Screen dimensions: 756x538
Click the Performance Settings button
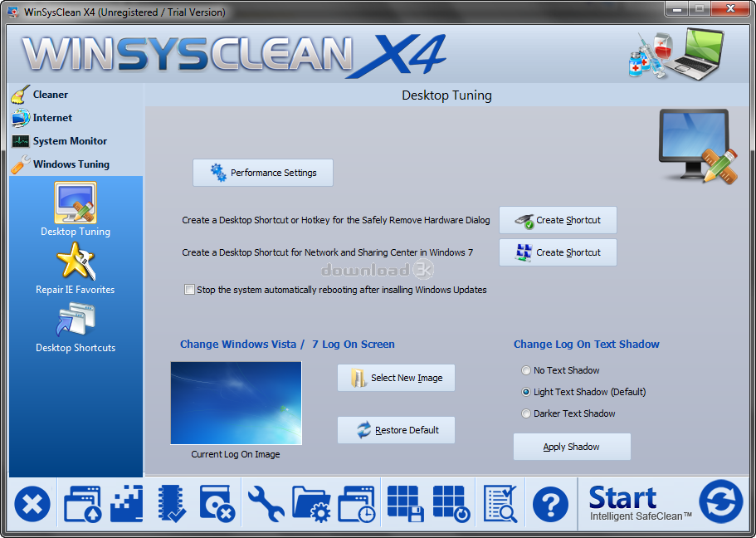click(x=263, y=173)
